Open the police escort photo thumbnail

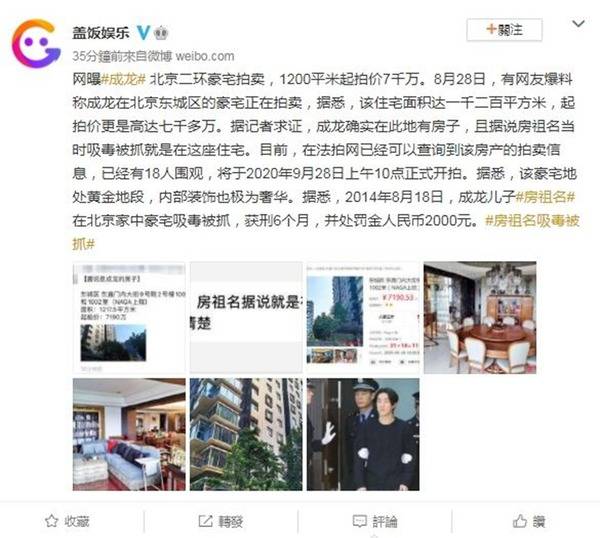(x=363, y=434)
